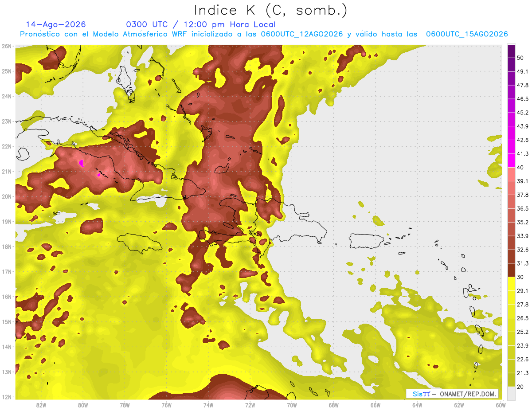This screenshot has width=532, height=411.
Task: Click the '12N' latitude axis label
Action: coord(7,397)
